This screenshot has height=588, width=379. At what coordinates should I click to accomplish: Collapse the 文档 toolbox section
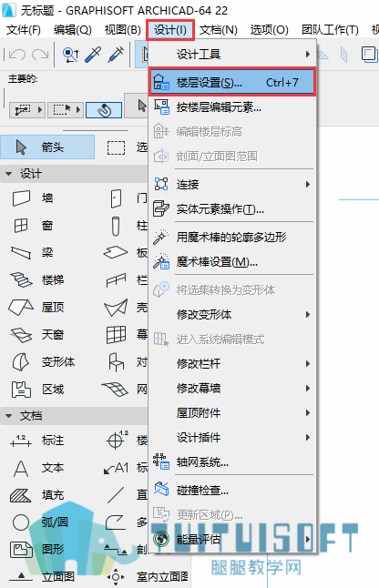(9, 416)
